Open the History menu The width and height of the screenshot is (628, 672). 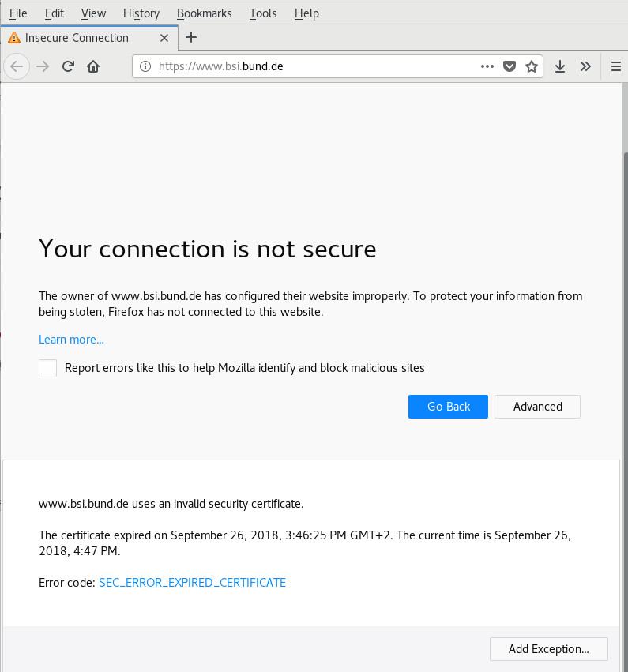141,13
